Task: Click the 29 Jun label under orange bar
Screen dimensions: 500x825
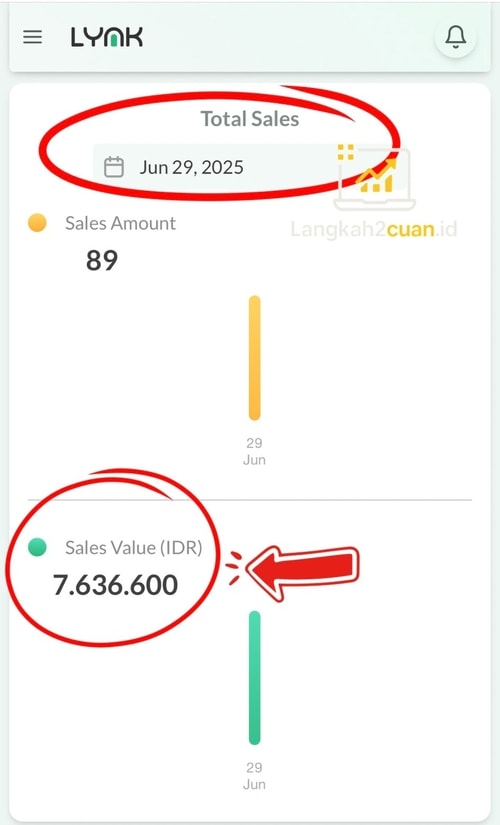Action: pos(254,451)
